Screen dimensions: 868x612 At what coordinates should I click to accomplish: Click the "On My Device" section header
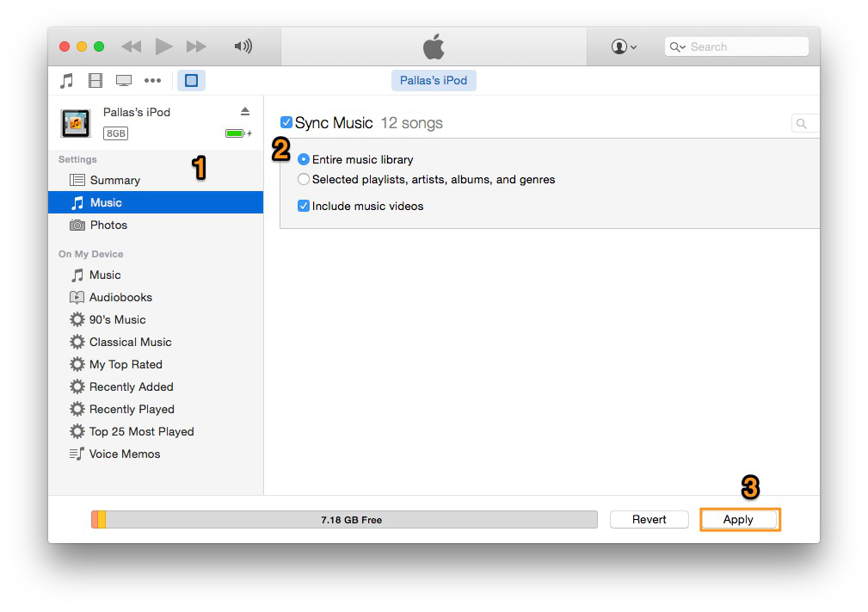tap(91, 254)
